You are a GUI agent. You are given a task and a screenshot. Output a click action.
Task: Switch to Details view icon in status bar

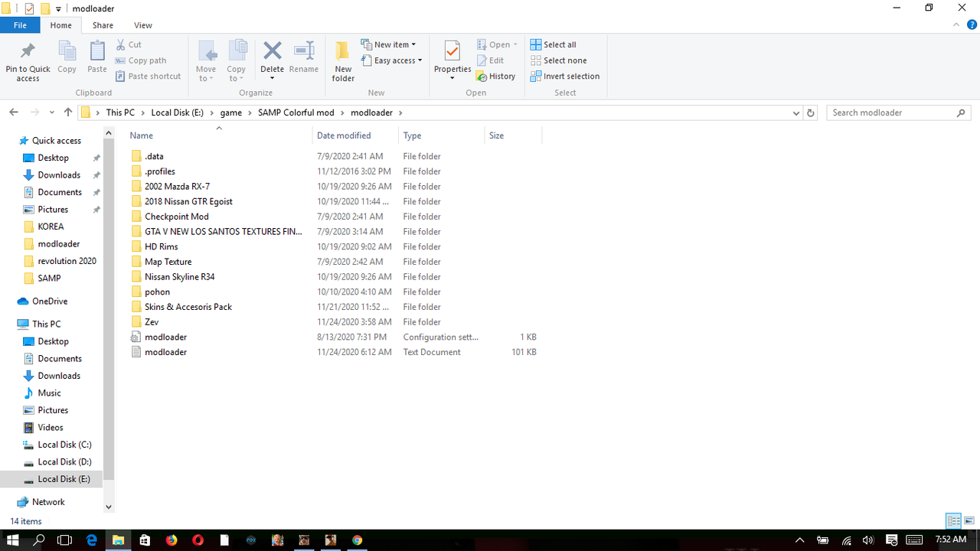(954, 521)
